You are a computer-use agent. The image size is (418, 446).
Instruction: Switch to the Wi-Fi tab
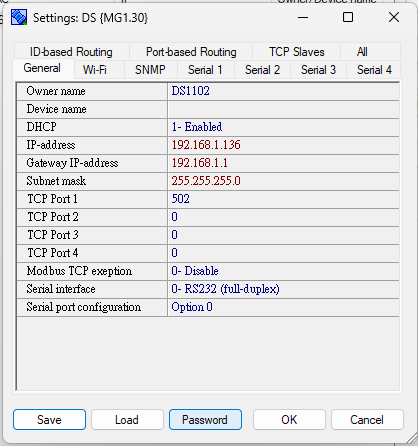pyautogui.click(x=95, y=70)
